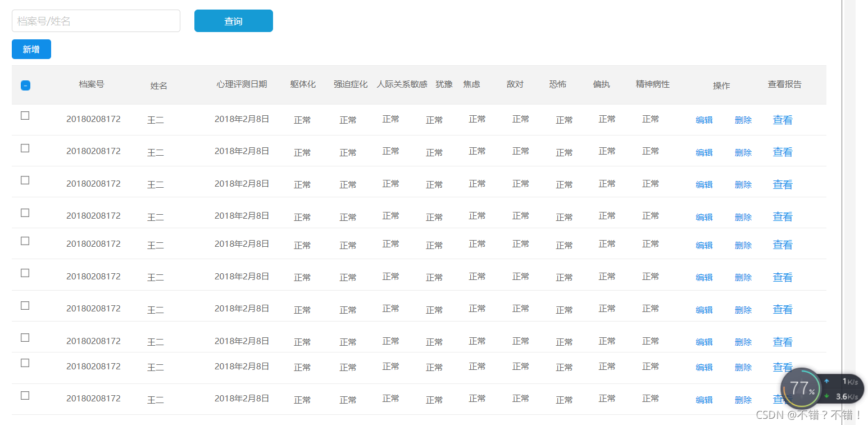Open 查看 report link in the fourth row
The width and height of the screenshot is (868, 425).
(783, 216)
